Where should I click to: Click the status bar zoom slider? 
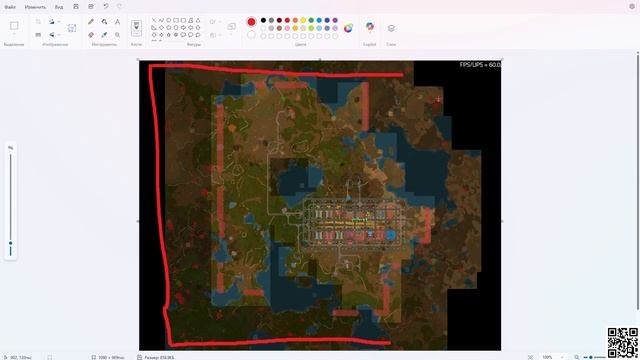(x=591, y=357)
